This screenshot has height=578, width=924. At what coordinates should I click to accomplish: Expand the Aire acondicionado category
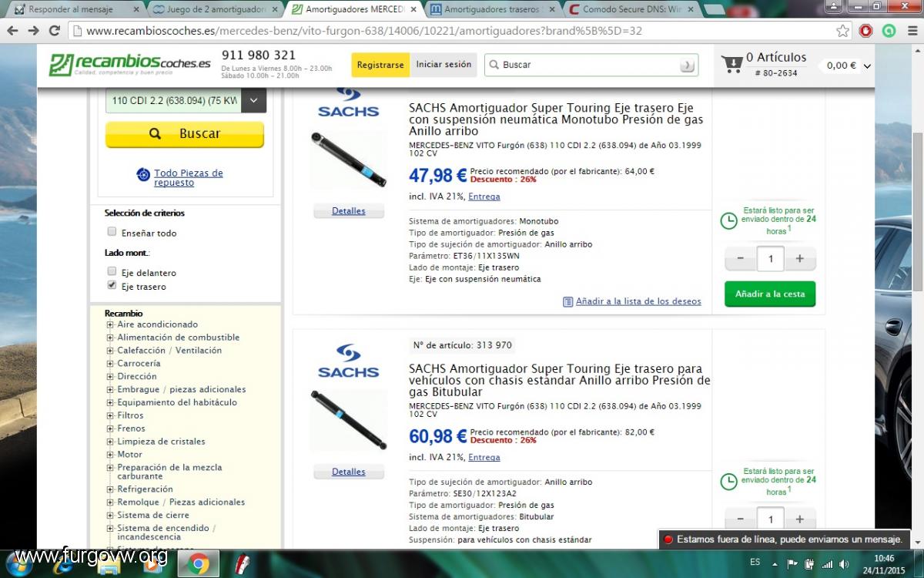(x=110, y=324)
